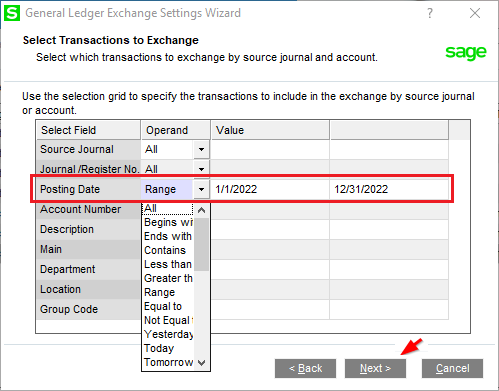
Task: Choose 'Not Equal to' in the operand list
Action: click(x=168, y=320)
